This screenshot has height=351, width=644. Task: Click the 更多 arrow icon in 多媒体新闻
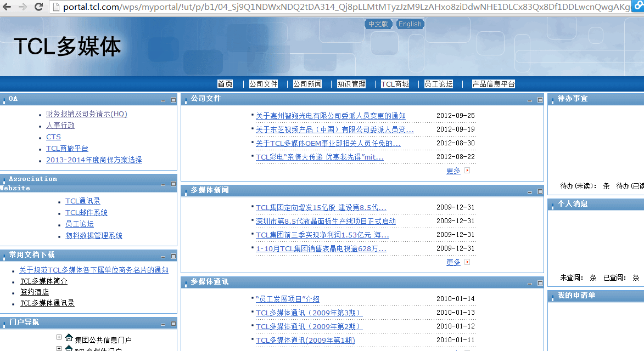tap(467, 262)
